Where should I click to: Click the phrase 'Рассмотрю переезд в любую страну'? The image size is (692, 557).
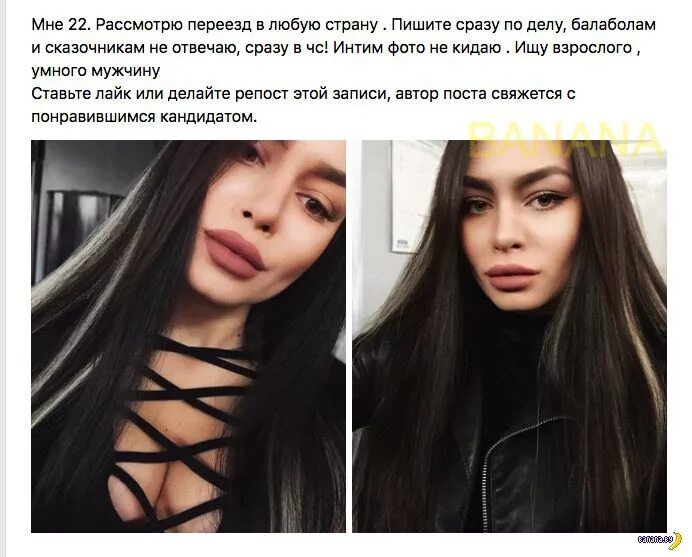tap(237, 25)
